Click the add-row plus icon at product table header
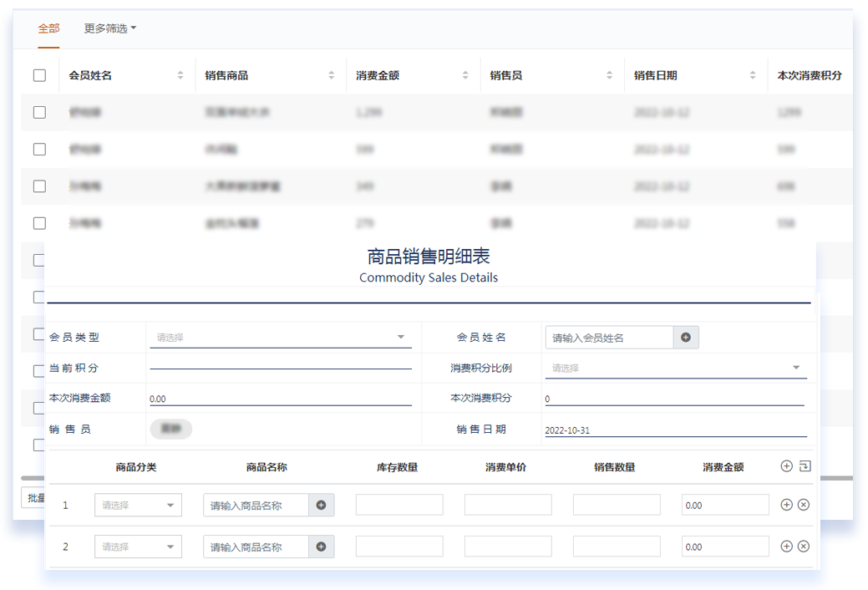 tap(786, 466)
